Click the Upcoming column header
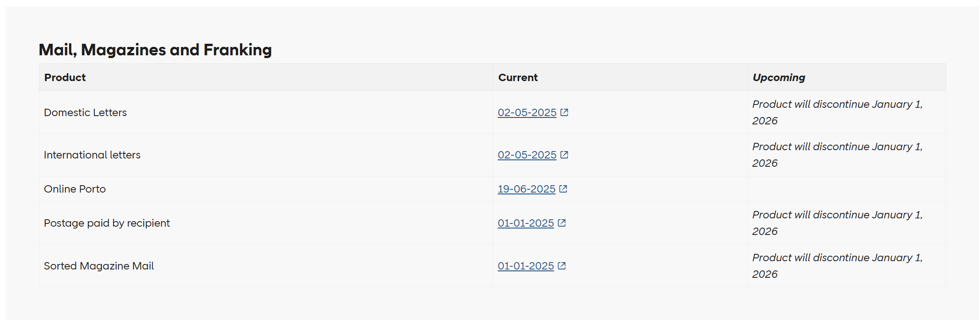980x328 pixels. tap(779, 77)
